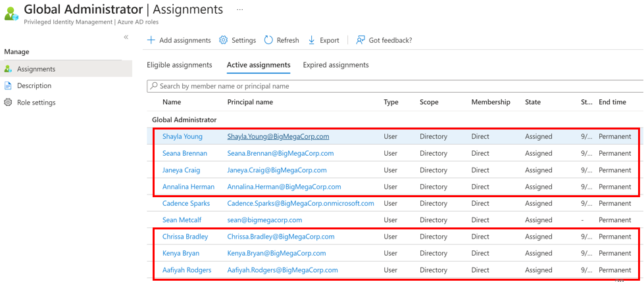Click the member search field
Screen dimensions: 644x282
click(395, 86)
